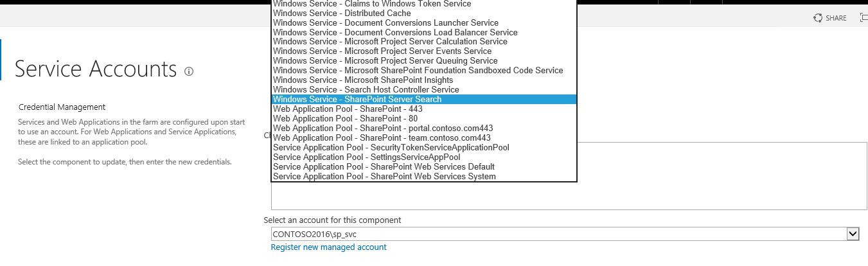Click 'Select an account for this component' label
This screenshot has height=266, width=868.
click(x=332, y=220)
